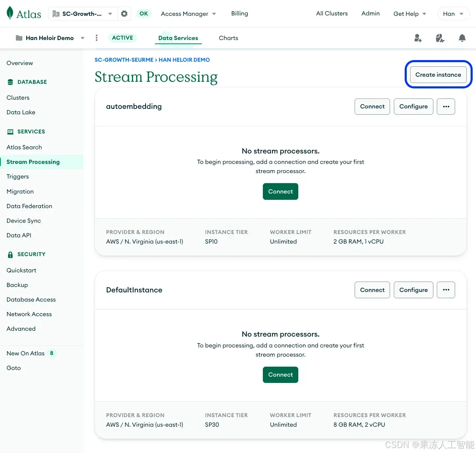476x453 pixels.
Task: Open project activity feed icon
Action: (x=440, y=38)
